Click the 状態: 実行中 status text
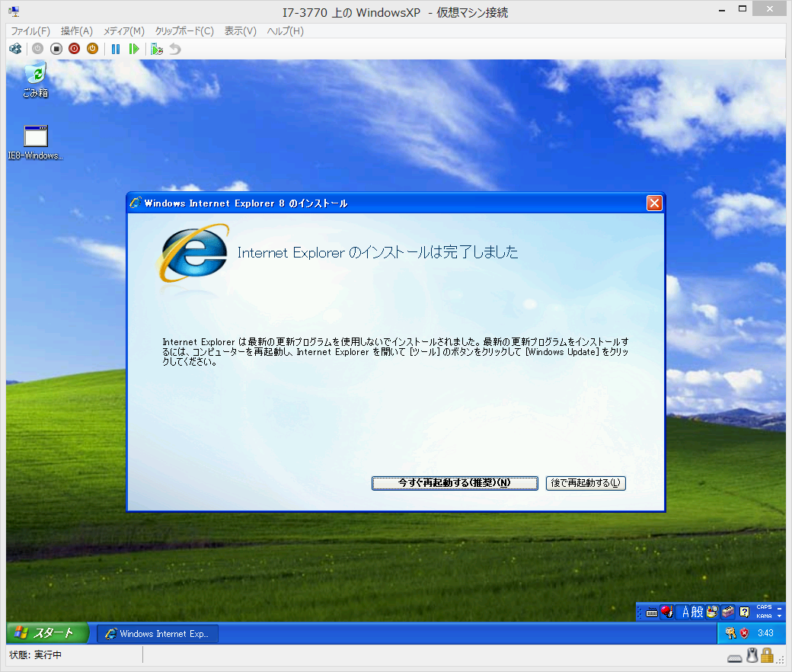The image size is (792, 672). [x=35, y=655]
